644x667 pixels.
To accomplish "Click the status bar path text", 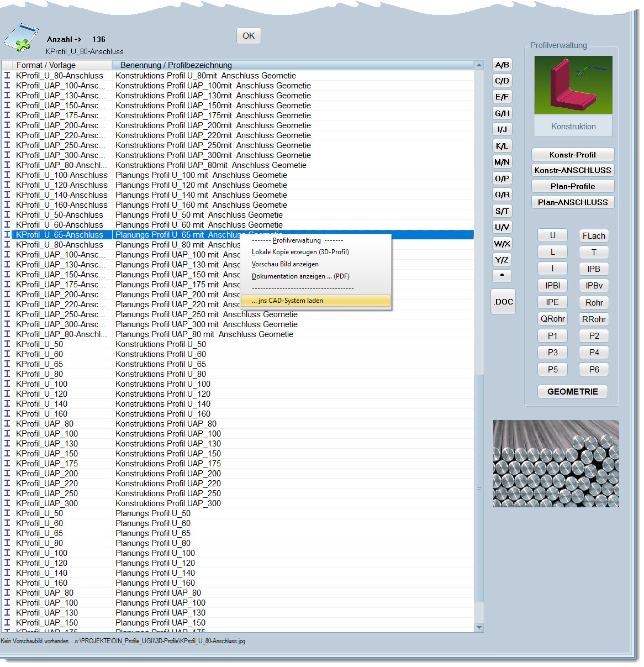I will (123, 641).
